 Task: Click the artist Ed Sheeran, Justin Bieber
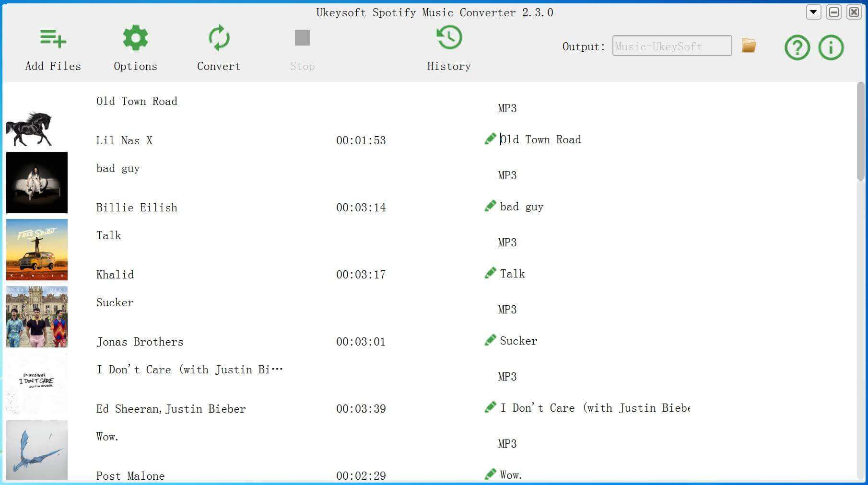click(171, 409)
